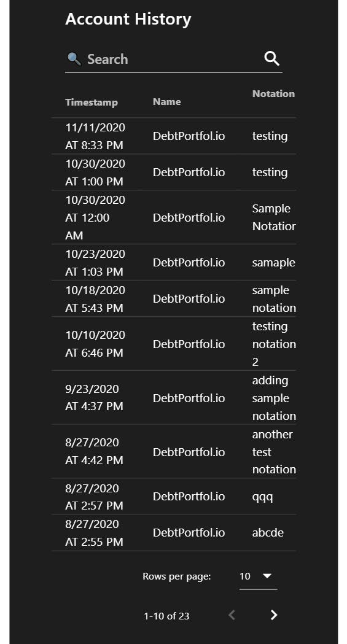Sort by the Timestamp column header
Image resolution: width=347 pixels, height=644 pixels.
coord(92,103)
